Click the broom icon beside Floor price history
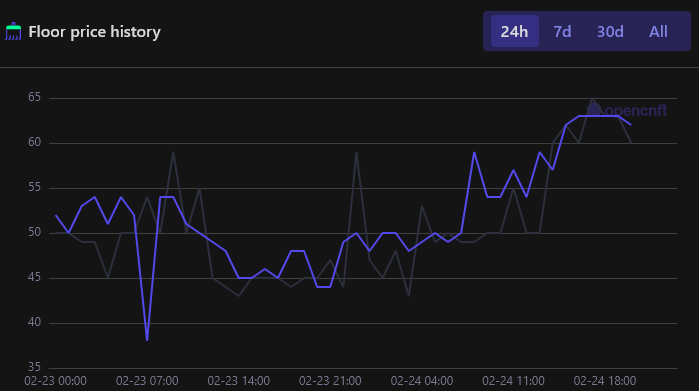Viewport: 699px width, 391px height. click(x=13, y=32)
